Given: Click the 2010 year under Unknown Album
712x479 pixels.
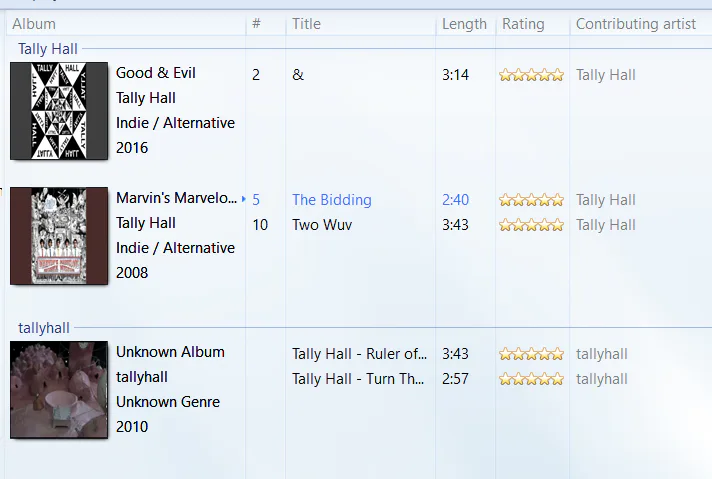Looking at the screenshot, I should [x=132, y=426].
